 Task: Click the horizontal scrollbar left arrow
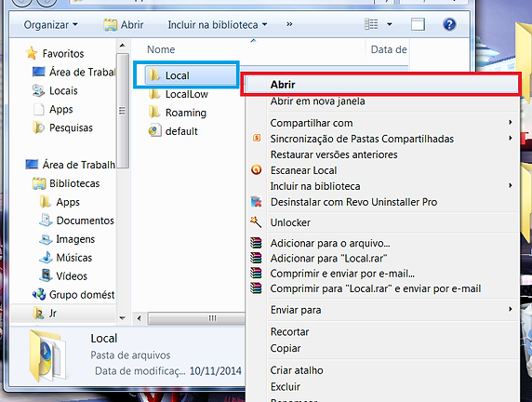[x=139, y=318]
